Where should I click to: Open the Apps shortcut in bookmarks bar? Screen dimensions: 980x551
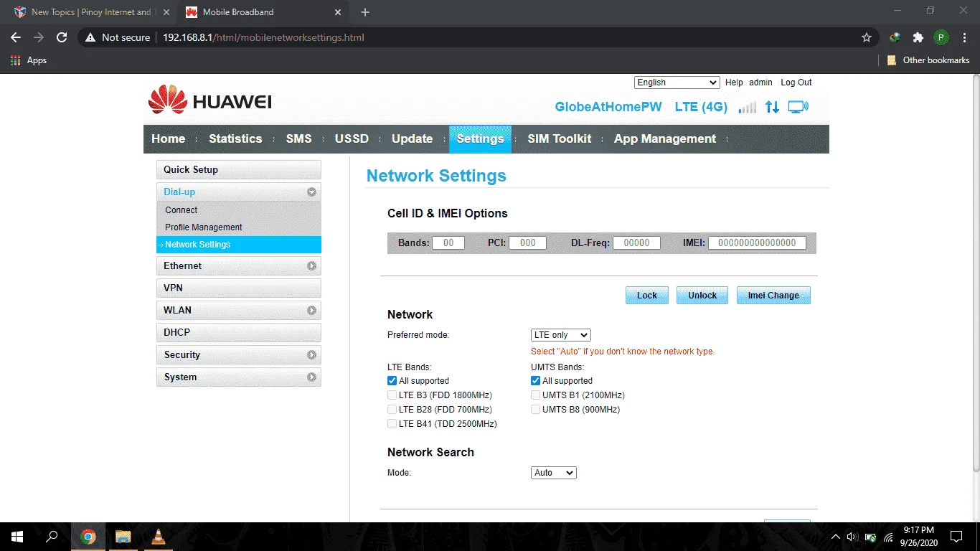point(29,60)
